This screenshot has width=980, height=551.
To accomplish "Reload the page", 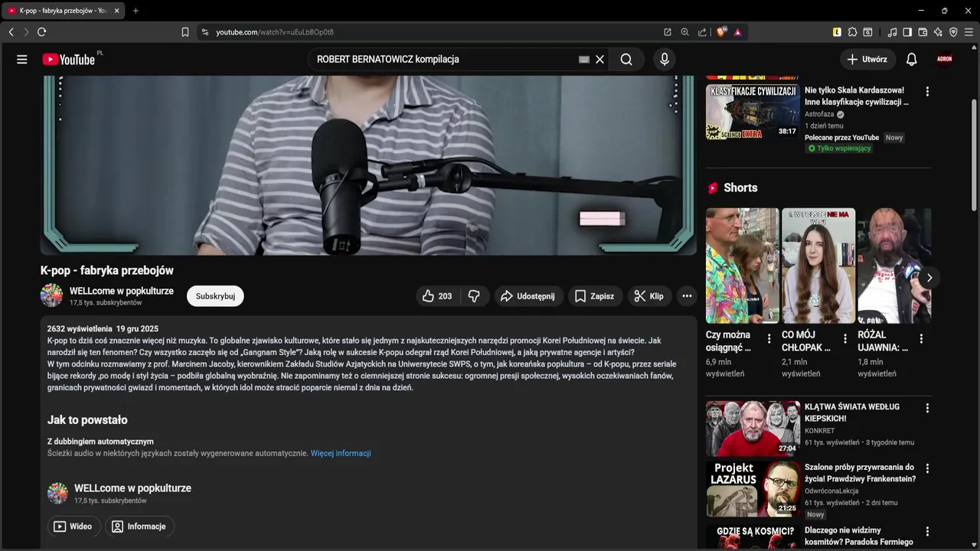I will click(x=41, y=32).
